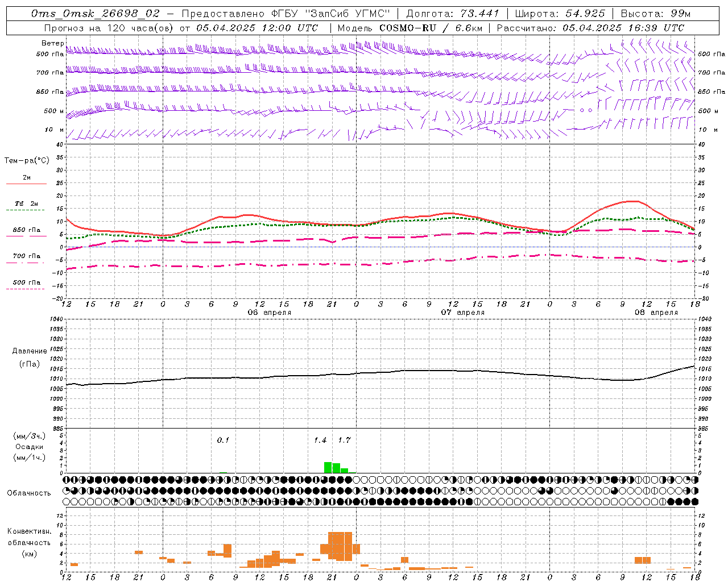Click the dashed line swatch under Td 2м
Viewport: 728px width, 582px height.
(x=26, y=210)
